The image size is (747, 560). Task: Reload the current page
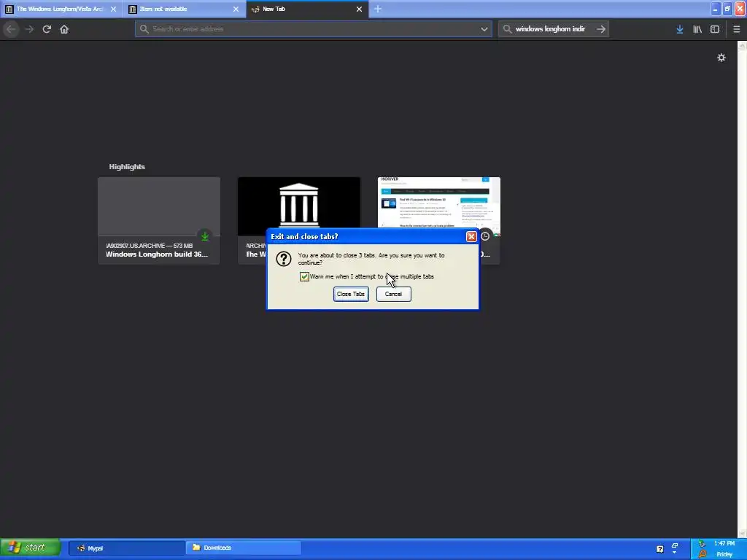(47, 29)
